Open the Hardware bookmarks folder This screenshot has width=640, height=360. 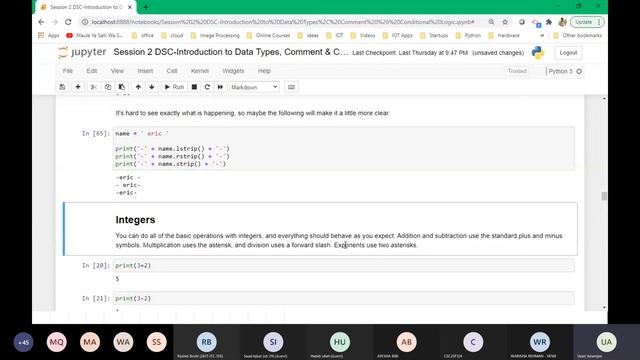coord(504,36)
